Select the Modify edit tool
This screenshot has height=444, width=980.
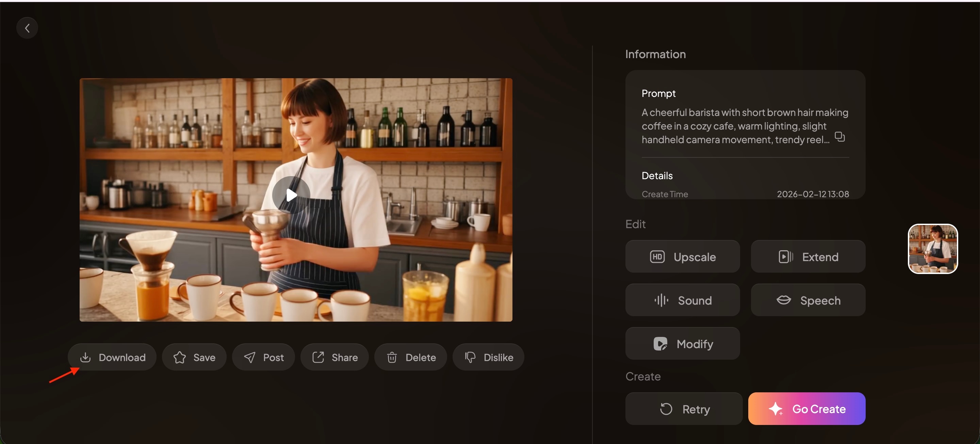(x=683, y=343)
